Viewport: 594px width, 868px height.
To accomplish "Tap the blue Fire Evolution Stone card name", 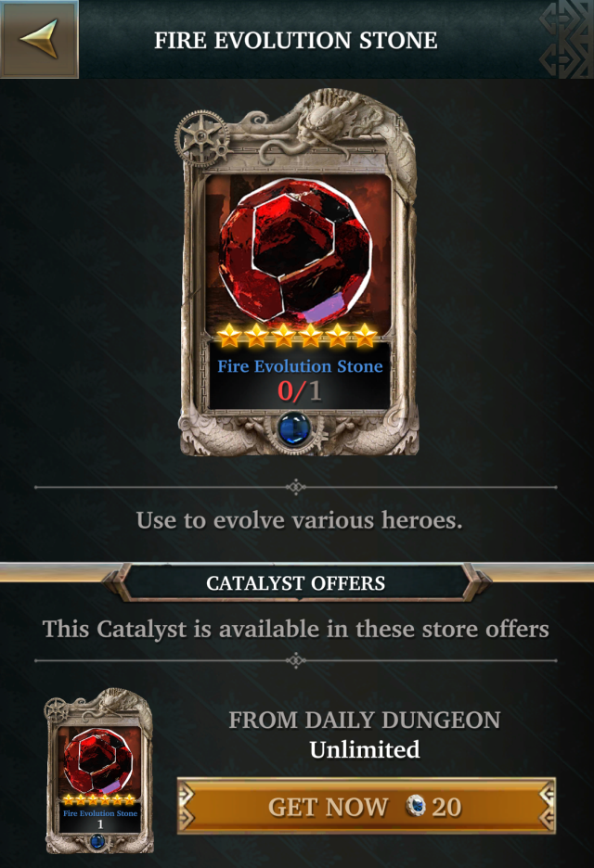I will (x=300, y=366).
